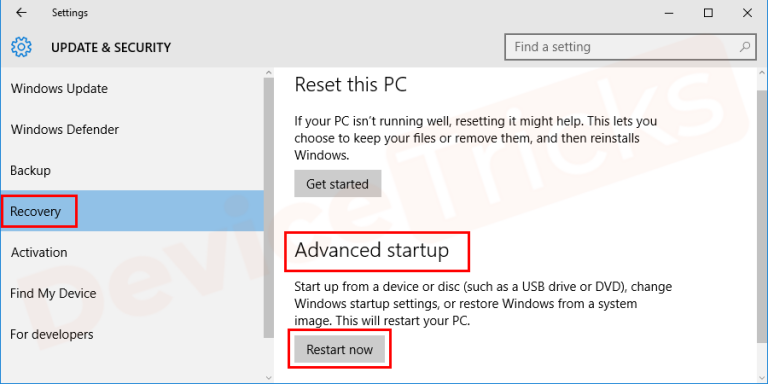Screen dimensions: 768x384
Task: Minimize the Settings window
Action: 669,13
